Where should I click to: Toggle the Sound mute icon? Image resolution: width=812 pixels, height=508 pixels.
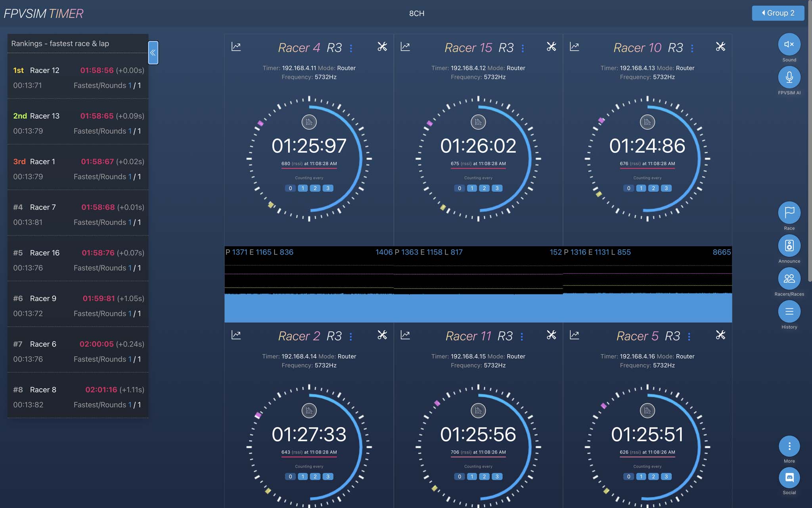[x=789, y=44]
